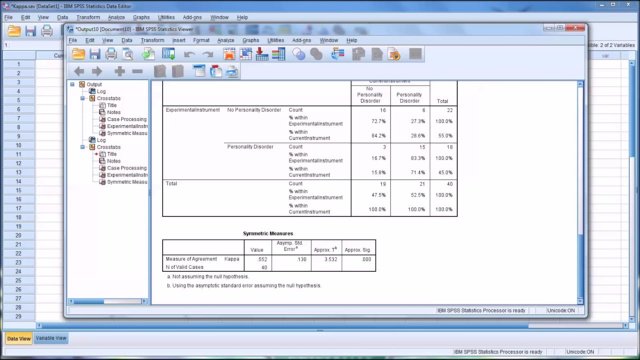Click the Go to Data icon
This screenshot has height=360, width=640.
[x=229, y=54]
